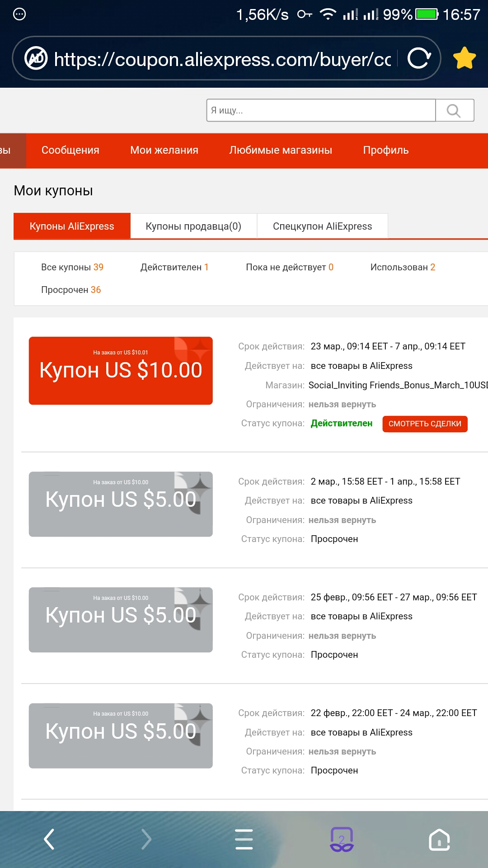This screenshot has width=488, height=868.
Task: Open the Сообщения menu item
Action: (70, 150)
